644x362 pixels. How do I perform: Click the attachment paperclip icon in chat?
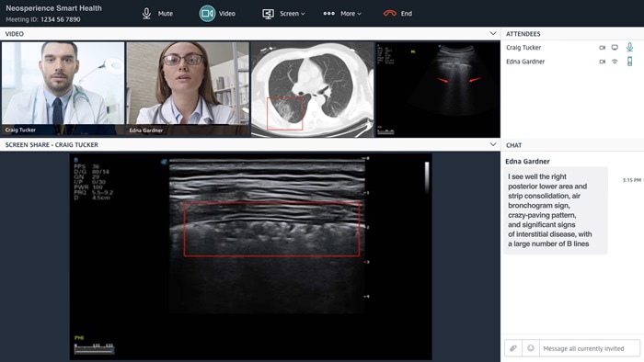(x=513, y=348)
